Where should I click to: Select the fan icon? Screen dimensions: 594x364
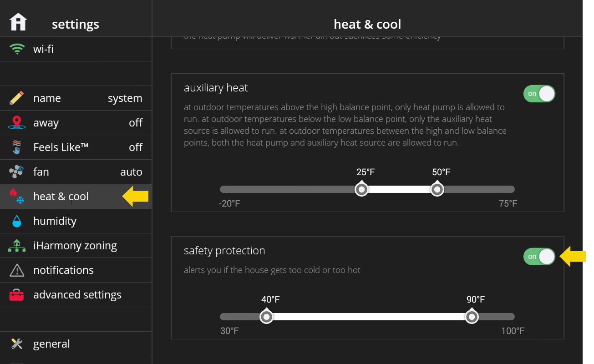pyautogui.click(x=17, y=172)
